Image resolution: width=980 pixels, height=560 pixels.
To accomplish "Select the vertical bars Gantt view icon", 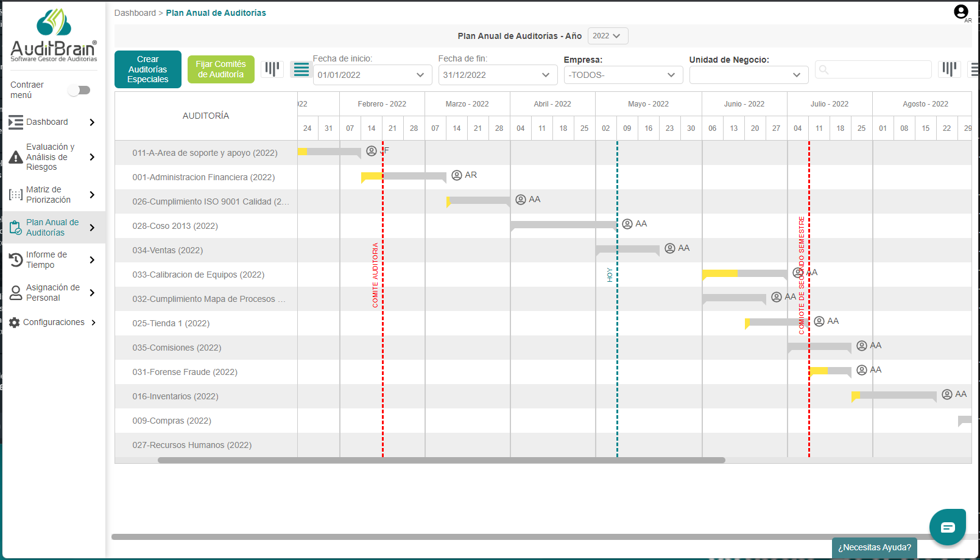I will [x=272, y=68].
